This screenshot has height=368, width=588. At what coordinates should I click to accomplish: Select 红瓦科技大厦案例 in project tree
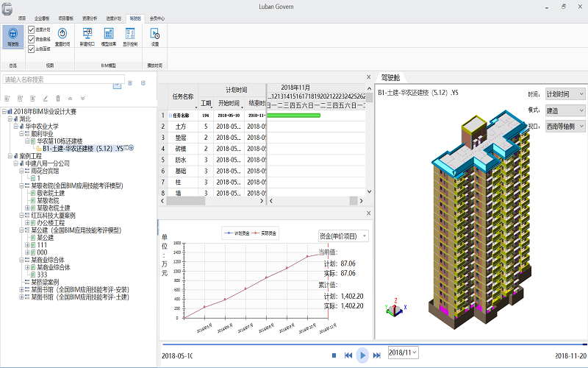coord(53,215)
